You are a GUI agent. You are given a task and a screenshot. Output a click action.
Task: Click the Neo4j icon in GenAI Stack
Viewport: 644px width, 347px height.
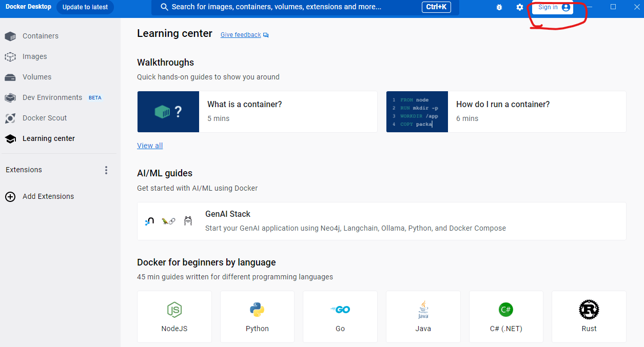[x=149, y=221]
